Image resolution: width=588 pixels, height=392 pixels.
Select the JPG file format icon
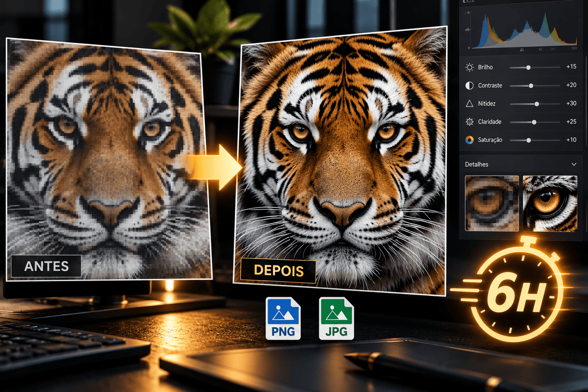tap(336, 318)
